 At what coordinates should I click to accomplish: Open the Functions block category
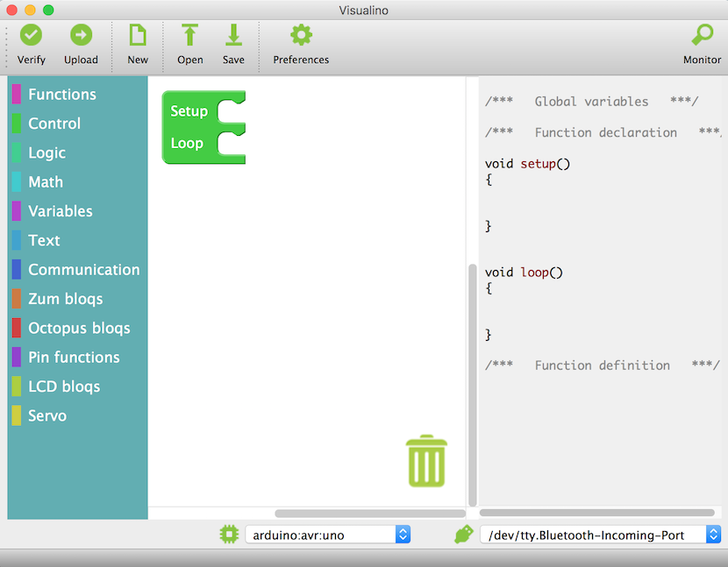click(61, 95)
